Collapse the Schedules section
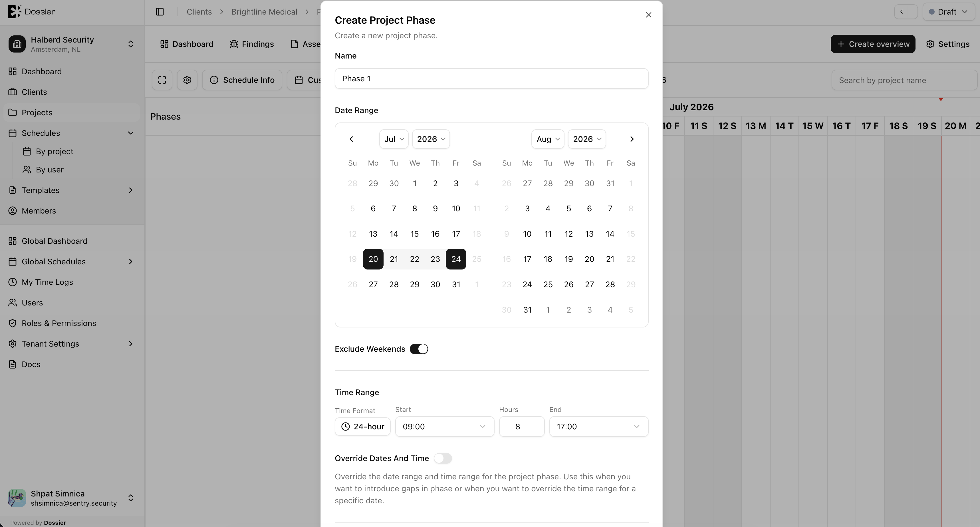 tap(72, 133)
